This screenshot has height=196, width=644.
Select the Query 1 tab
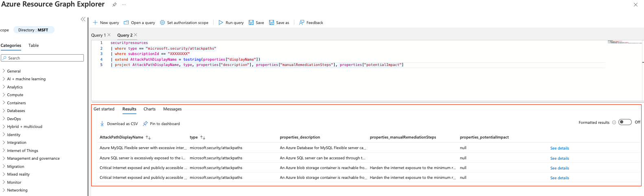pyautogui.click(x=98, y=35)
